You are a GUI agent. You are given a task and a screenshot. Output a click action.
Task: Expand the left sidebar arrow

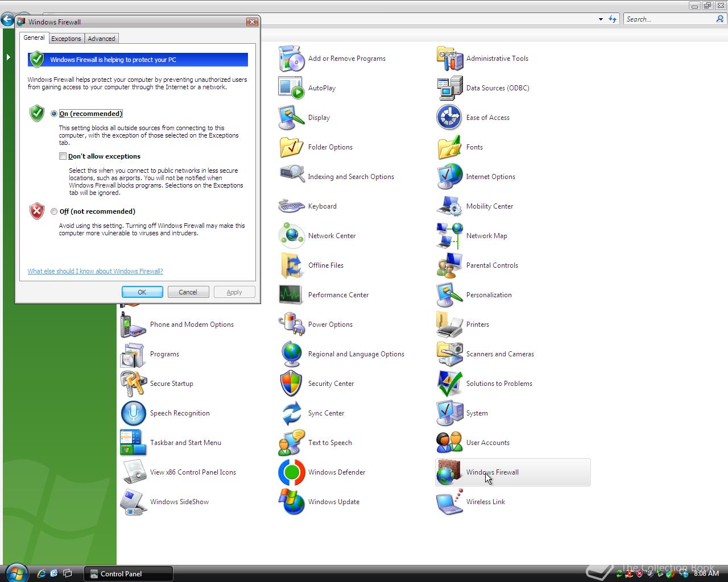coord(8,57)
